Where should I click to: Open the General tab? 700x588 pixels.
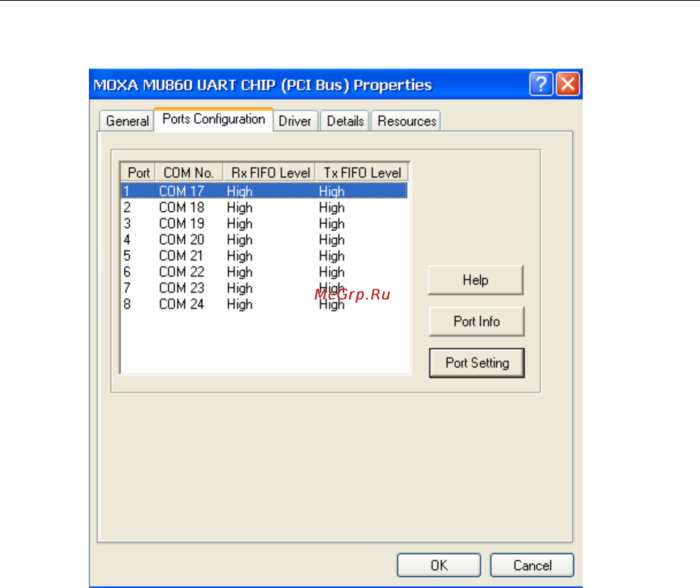coord(127,121)
